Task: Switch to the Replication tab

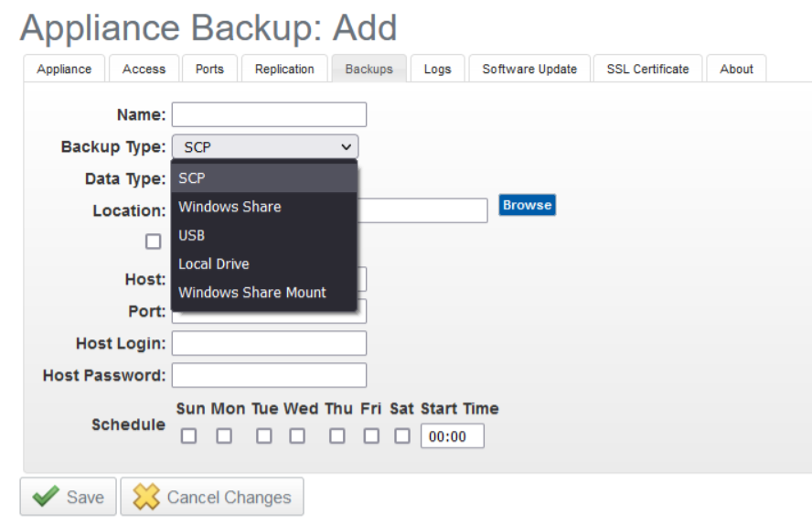Action: click(x=284, y=69)
